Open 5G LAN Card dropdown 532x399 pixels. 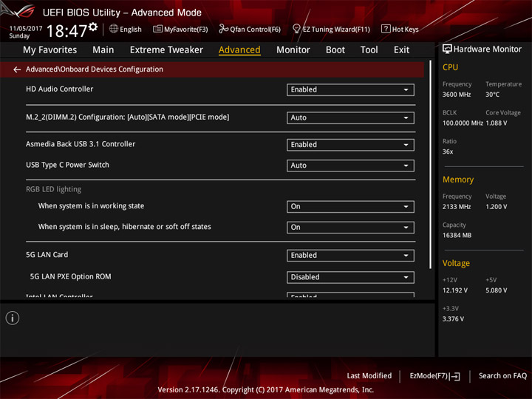click(x=350, y=256)
